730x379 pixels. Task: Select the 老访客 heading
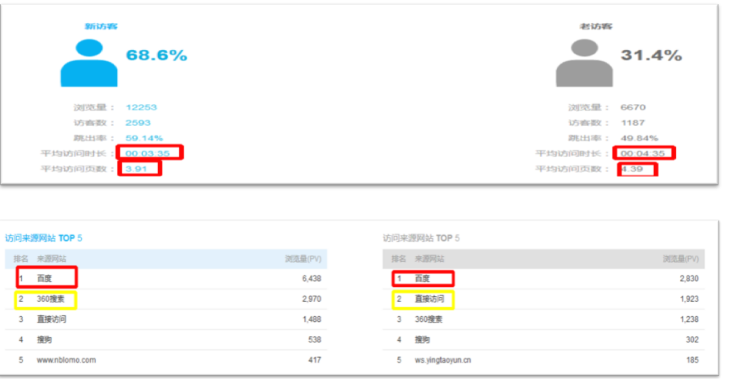pos(596,26)
